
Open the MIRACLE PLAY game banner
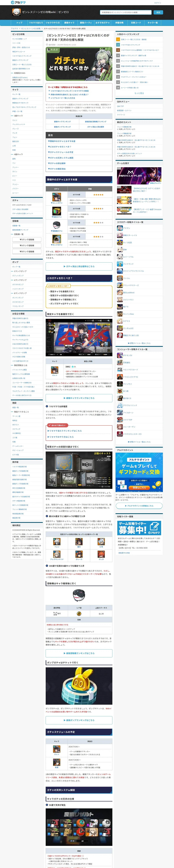coord(139,176)
